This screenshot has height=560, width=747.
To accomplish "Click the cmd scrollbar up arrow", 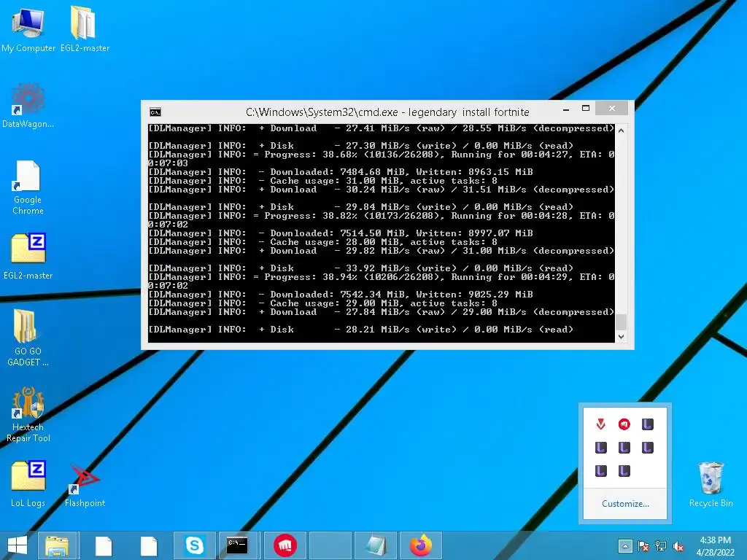I will (621, 130).
